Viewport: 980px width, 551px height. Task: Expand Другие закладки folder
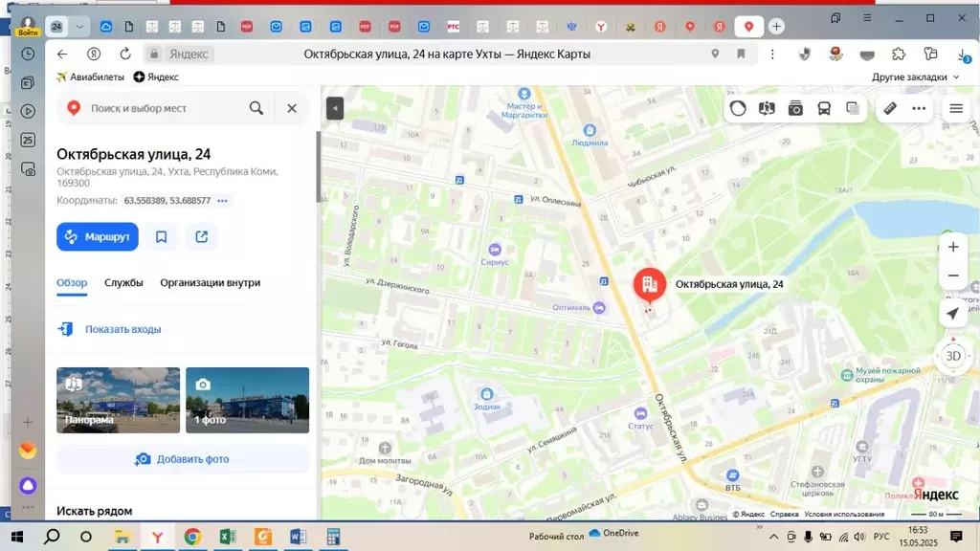point(915,77)
